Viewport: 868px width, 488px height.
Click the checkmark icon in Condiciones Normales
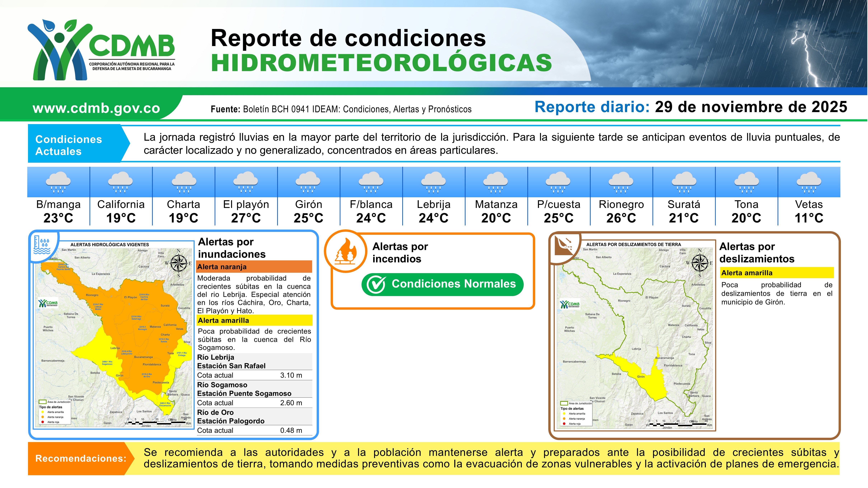click(x=376, y=285)
